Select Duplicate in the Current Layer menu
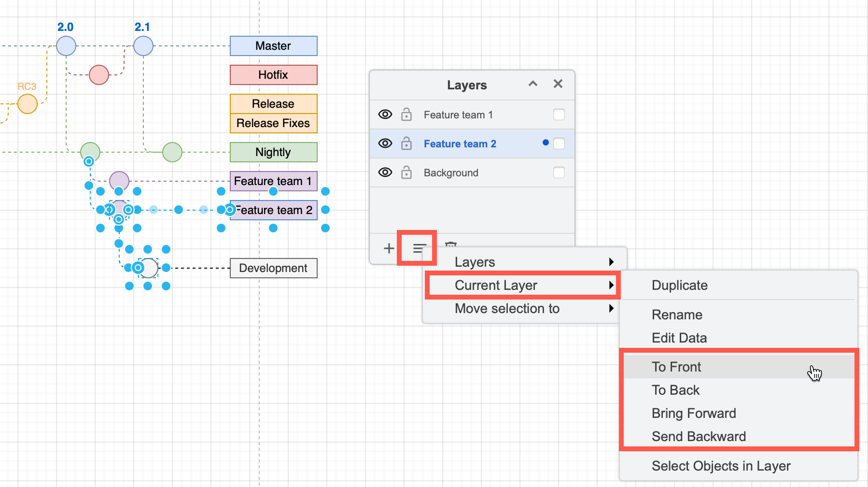 [x=679, y=285]
